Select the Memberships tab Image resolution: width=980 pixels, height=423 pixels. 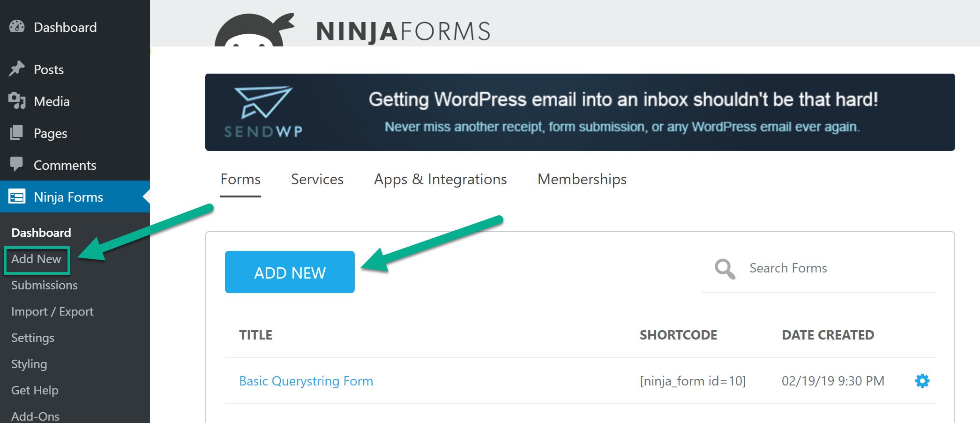pos(582,180)
